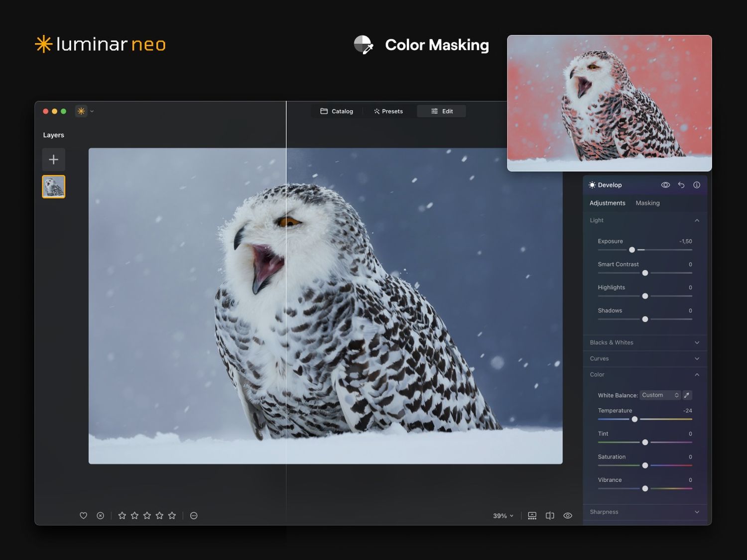
Task: Toggle Develop tool visibility eye icon
Action: coord(665,185)
